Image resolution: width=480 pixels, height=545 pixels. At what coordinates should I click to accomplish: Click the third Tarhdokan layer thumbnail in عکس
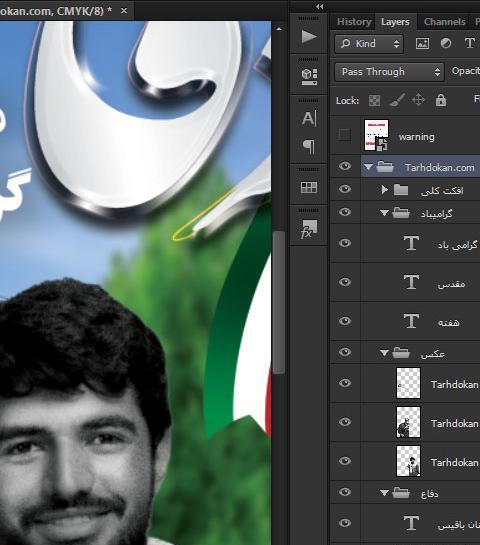(x=408, y=461)
